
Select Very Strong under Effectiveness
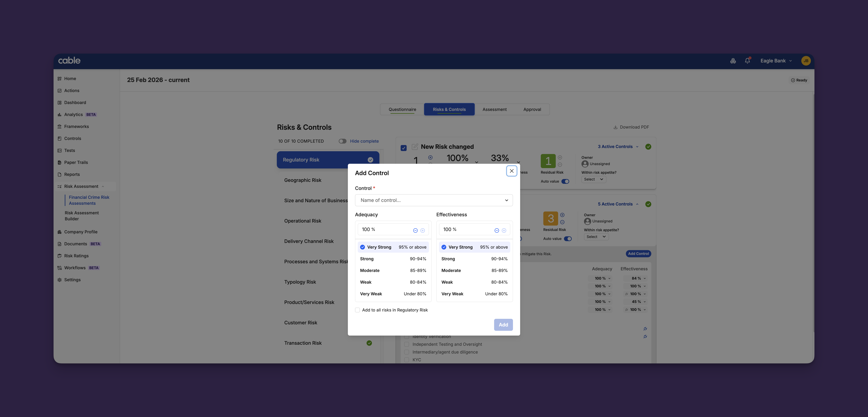(474, 247)
